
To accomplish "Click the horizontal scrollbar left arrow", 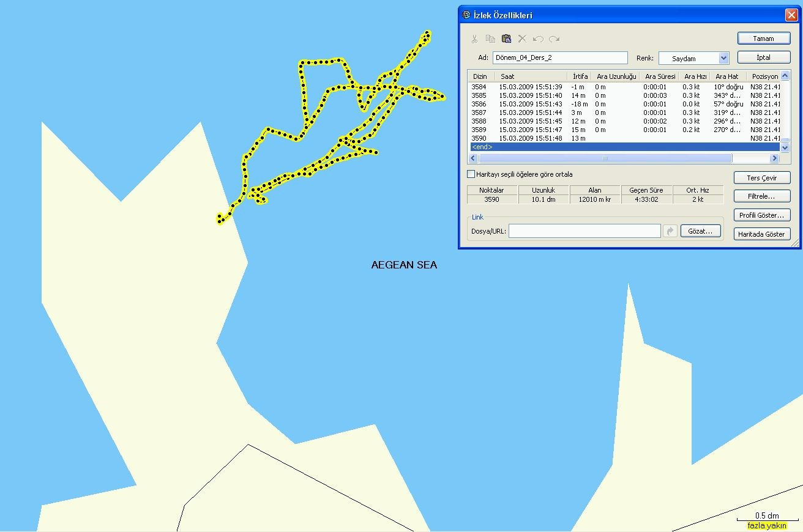I will (472, 158).
